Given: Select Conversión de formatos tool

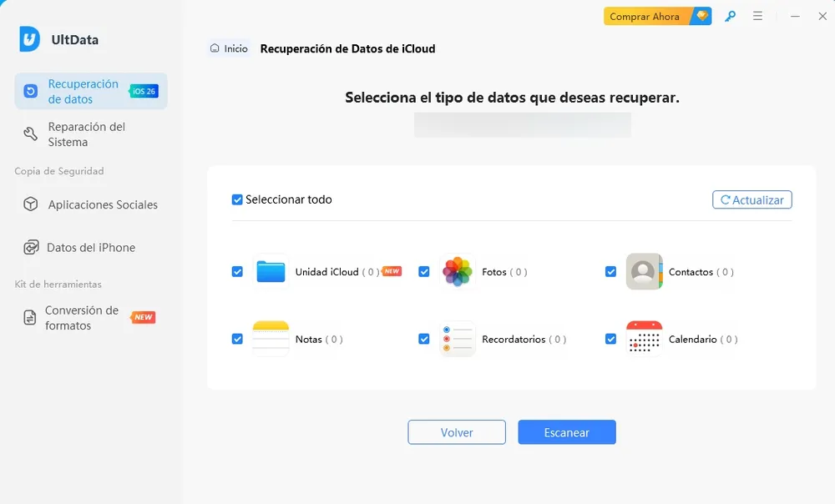Looking at the screenshot, I should click(83, 317).
